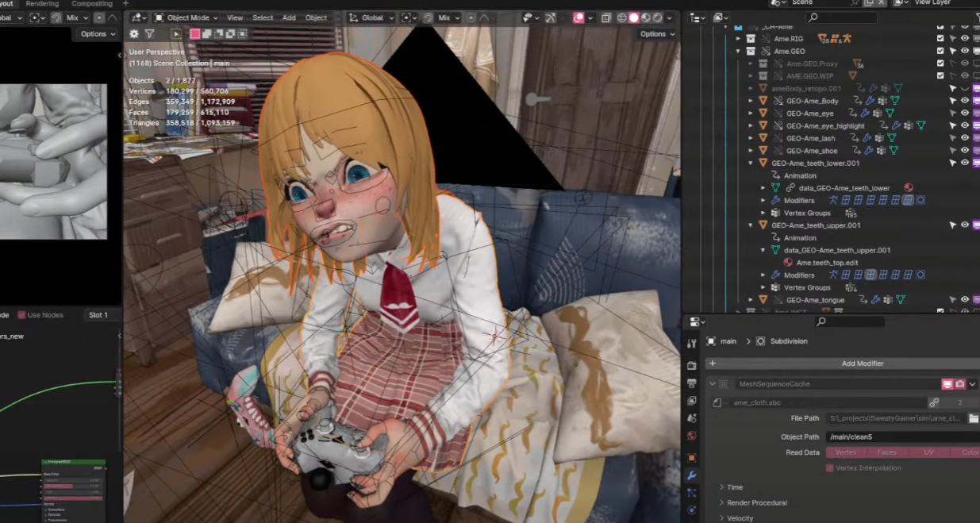Open the Modifiers wrench properties tab
980x523 pixels.
[x=691, y=475]
